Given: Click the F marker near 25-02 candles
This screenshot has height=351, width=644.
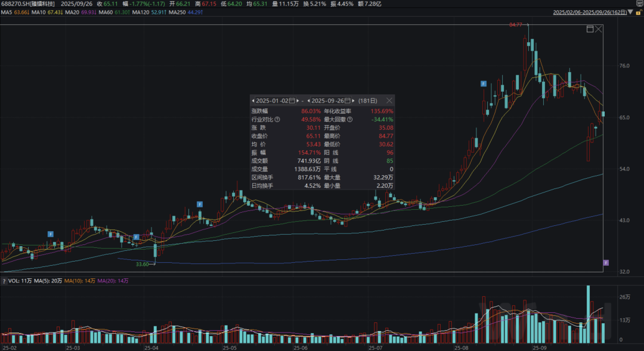Looking at the screenshot, I should point(51,234).
